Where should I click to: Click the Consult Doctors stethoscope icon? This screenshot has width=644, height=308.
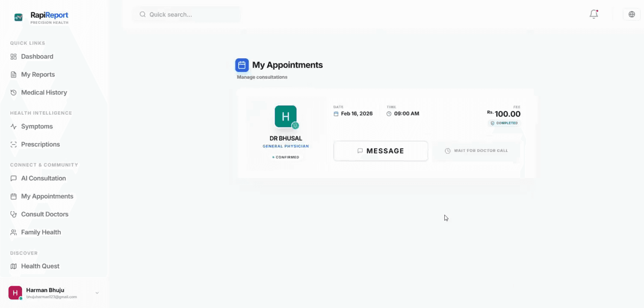(14, 214)
